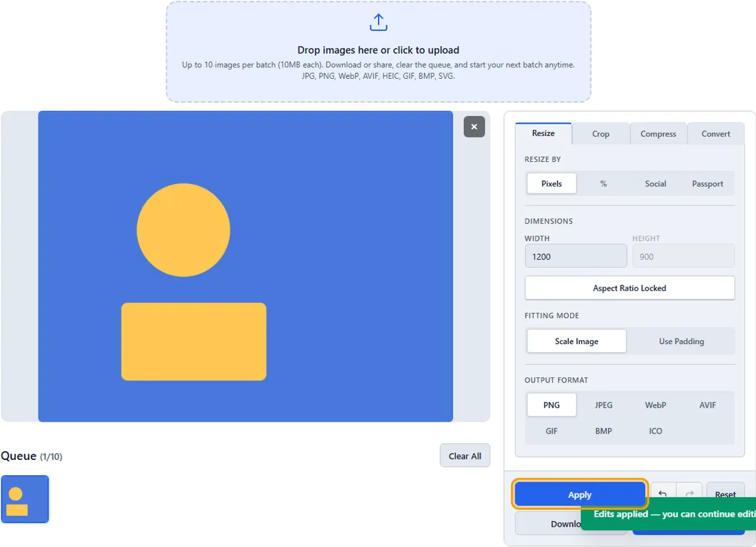Switch to the Compress tab
756x547 pixels.
click(x=658, y=134)
